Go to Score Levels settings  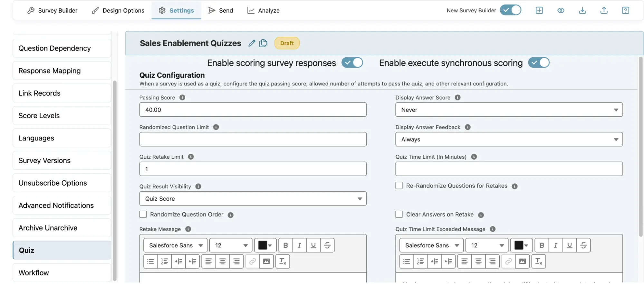62,116
